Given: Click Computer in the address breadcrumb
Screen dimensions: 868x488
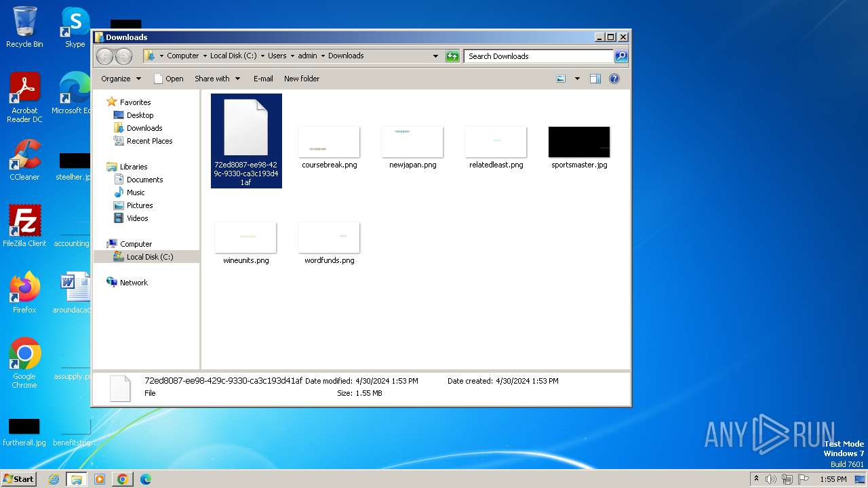Looking at the screenshot, I should [182, 56].
